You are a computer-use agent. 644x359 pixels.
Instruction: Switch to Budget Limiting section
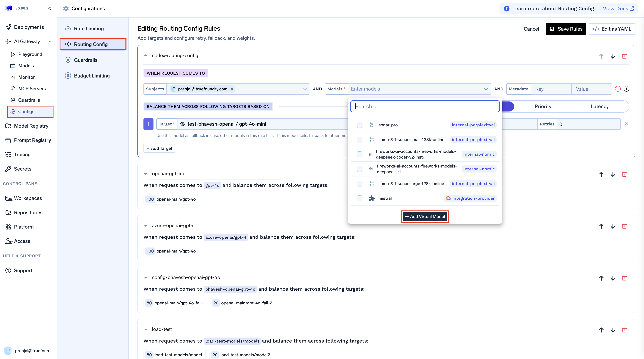click(92, 76)
